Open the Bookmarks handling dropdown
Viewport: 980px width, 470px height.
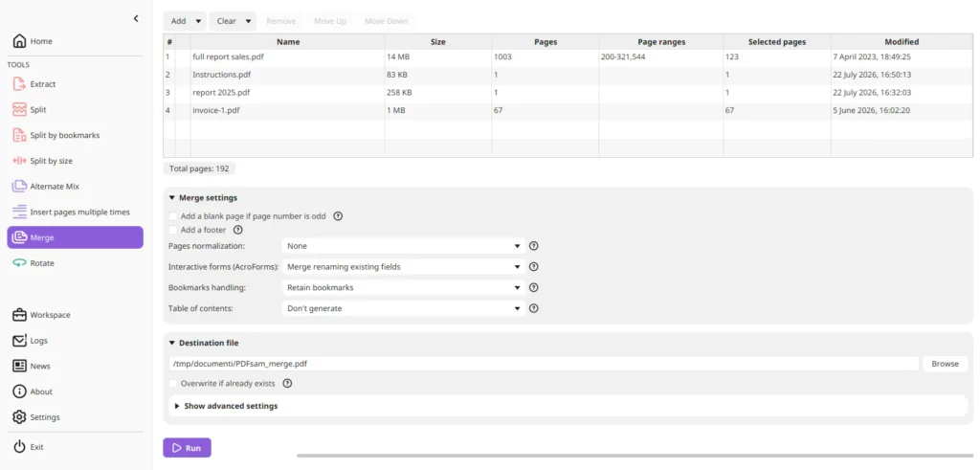[x=403, y=287]
